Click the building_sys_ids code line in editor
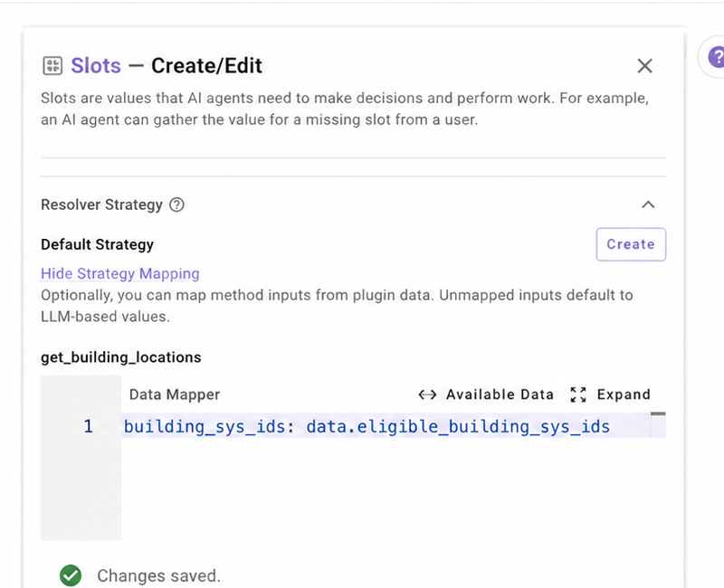The height and width of the screenshot is (588, 724). (367, 426)
